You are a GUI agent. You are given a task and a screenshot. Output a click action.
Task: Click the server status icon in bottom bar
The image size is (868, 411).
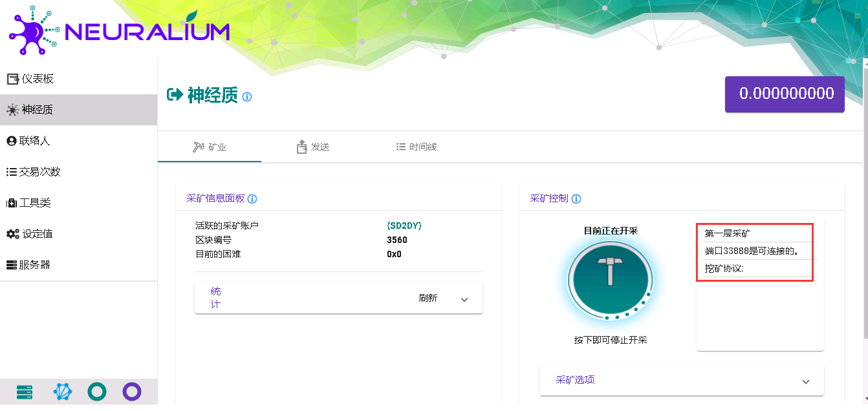25,392
